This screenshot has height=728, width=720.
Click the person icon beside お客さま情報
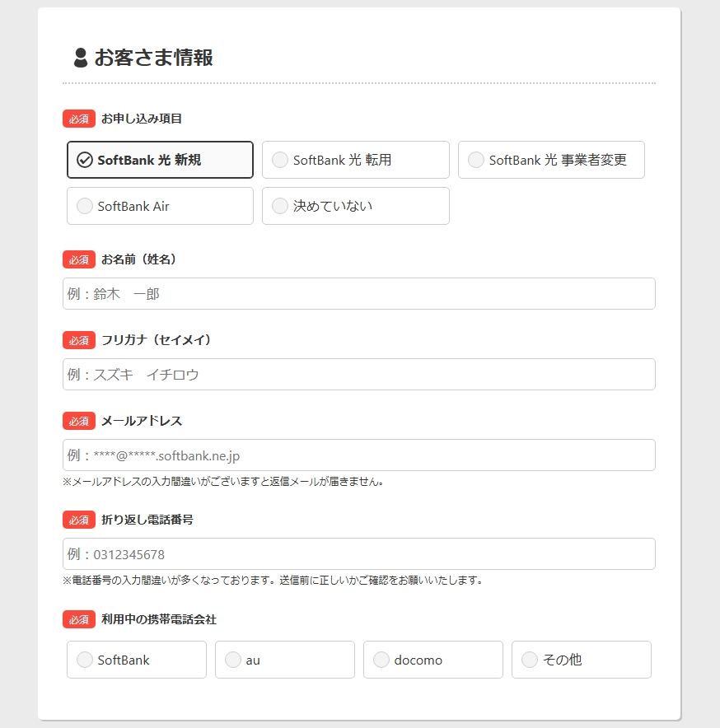81,58
